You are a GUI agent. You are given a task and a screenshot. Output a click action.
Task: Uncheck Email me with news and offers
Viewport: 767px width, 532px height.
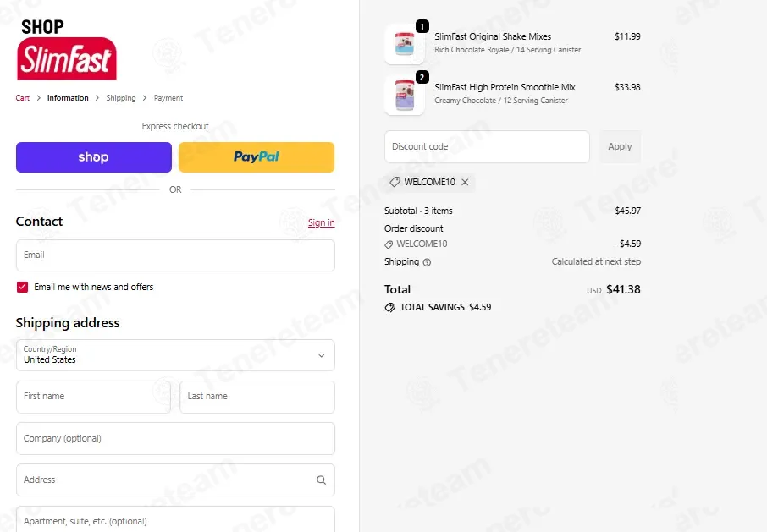(23, 288)
